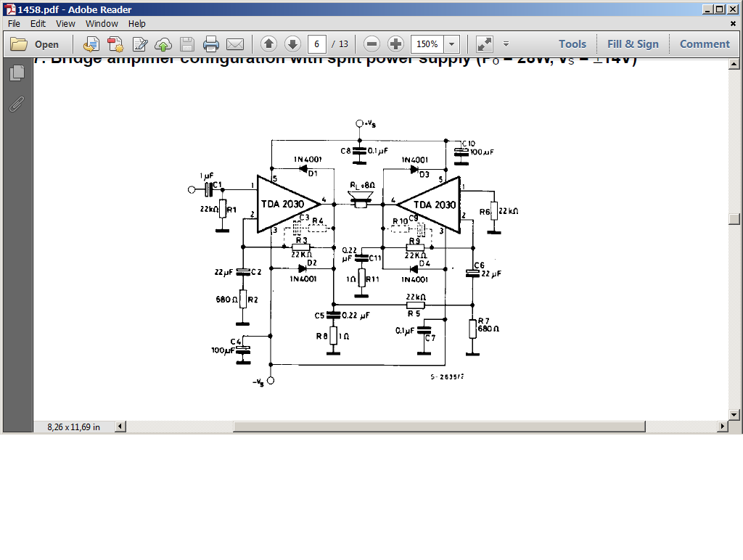Click the vertical scrollbar thumb
Viewport: 743px width, 560px height.
[x=734, y=219]
